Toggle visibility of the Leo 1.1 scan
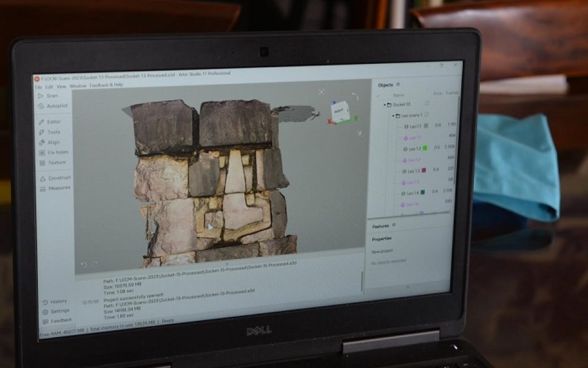 403,126
